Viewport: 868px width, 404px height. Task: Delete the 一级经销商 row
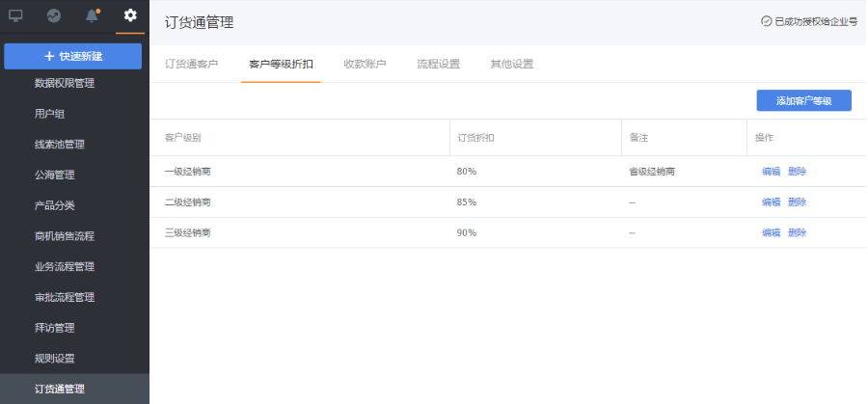[798, 172]
